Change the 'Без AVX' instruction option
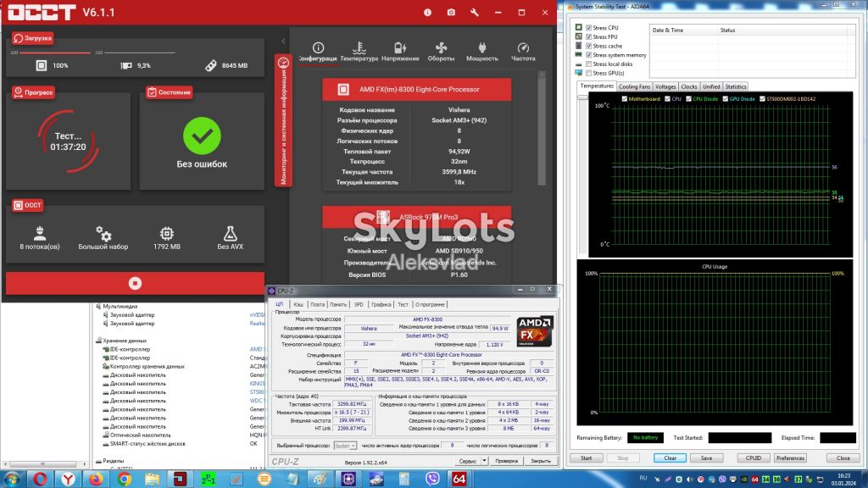 (x=231, y=238)
